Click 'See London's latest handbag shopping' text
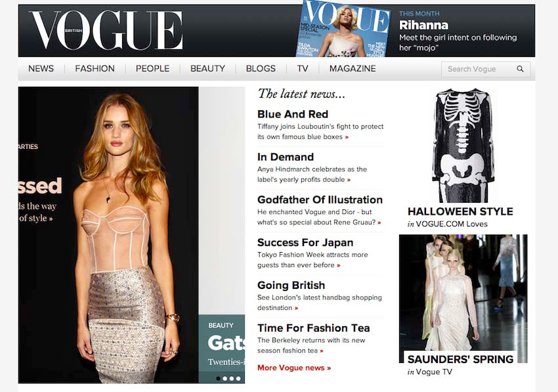Image resolution: width=558 pixels, height=392 pixels. click(x=320, y=302)
